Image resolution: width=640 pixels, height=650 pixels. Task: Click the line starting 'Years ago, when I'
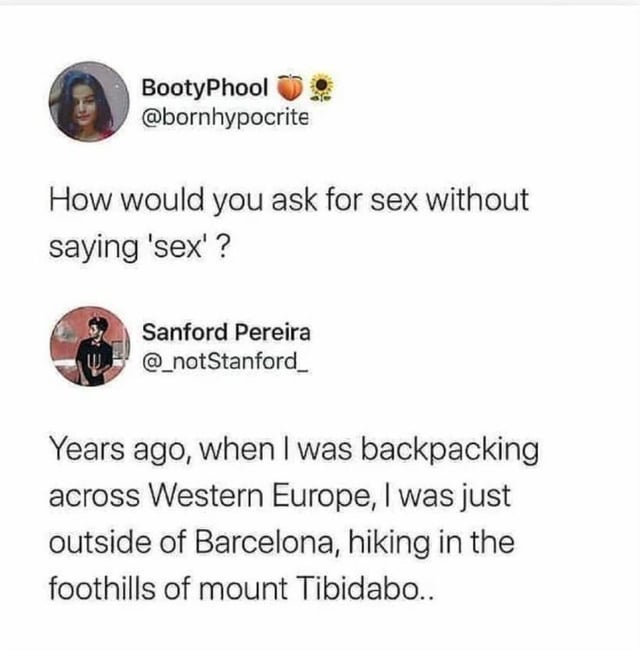294,450
